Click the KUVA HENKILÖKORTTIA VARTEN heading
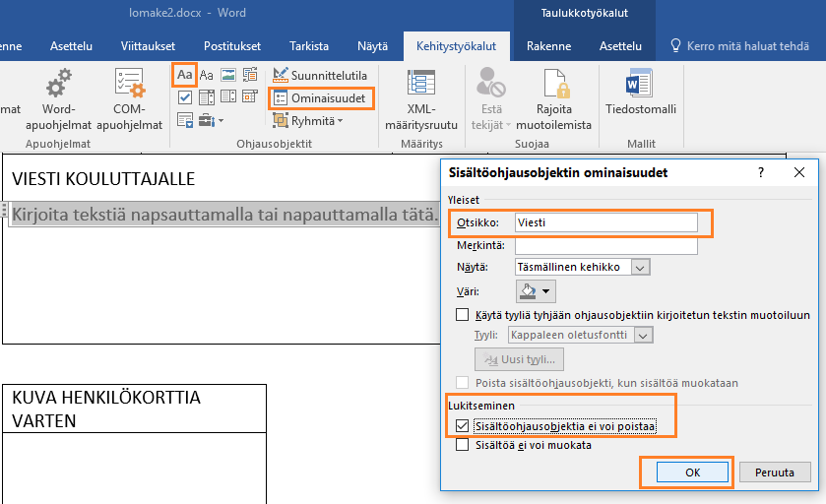The width and height of the screenshot is (826, 504). (x=106, y=409)
